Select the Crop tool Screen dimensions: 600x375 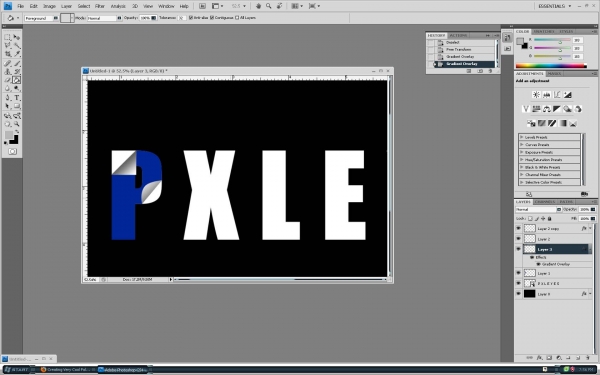pos(7,54)
